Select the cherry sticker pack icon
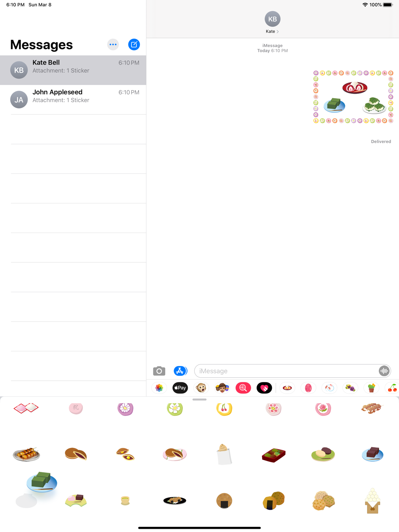Viewport: 399px width, 532px height. 392,388
